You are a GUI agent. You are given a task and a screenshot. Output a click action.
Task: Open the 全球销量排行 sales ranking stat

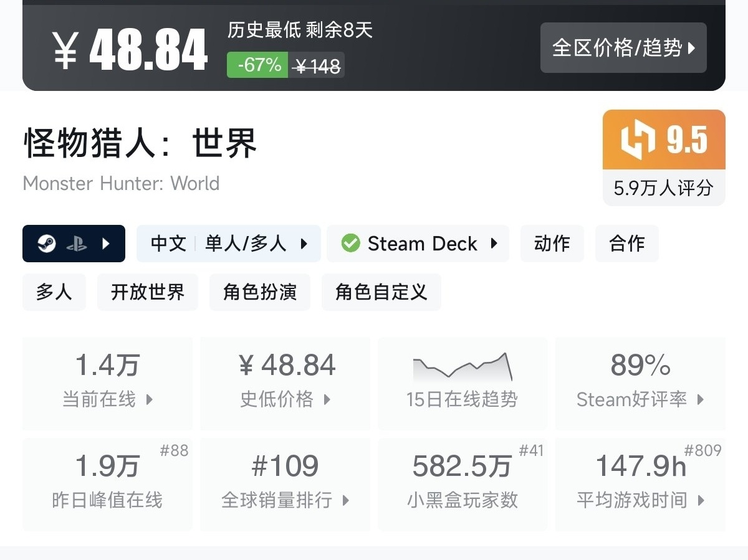pyautogui.click(x=285, y=485)
